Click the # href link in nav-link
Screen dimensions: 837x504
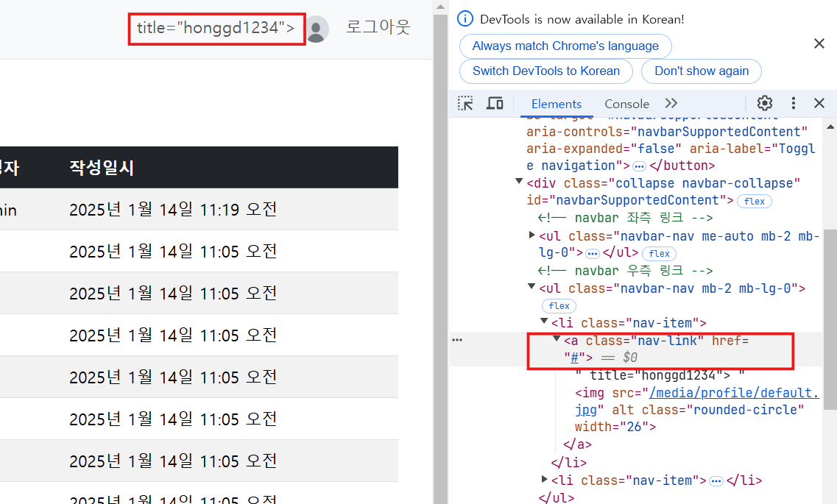pos(574,358)
